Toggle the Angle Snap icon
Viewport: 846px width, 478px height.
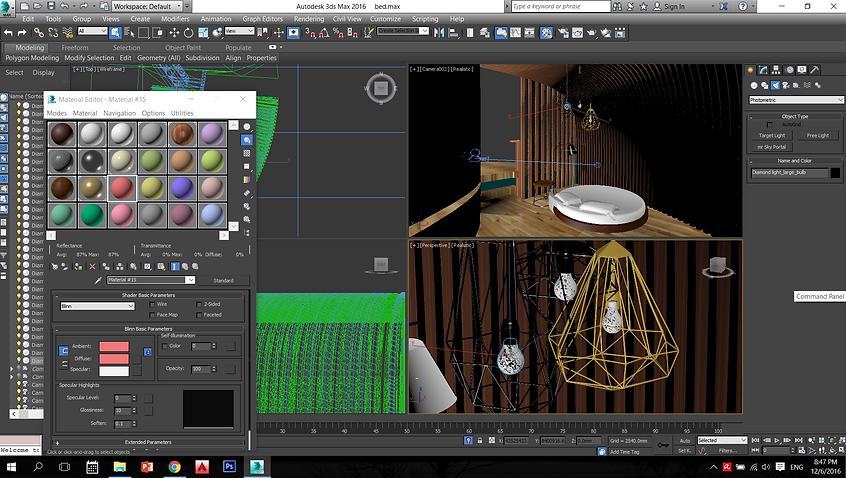click(324, 33)
